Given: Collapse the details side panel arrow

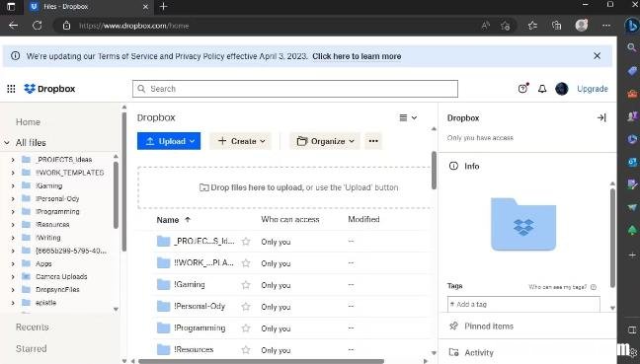Looking at the screenshot, I should 601,117.
